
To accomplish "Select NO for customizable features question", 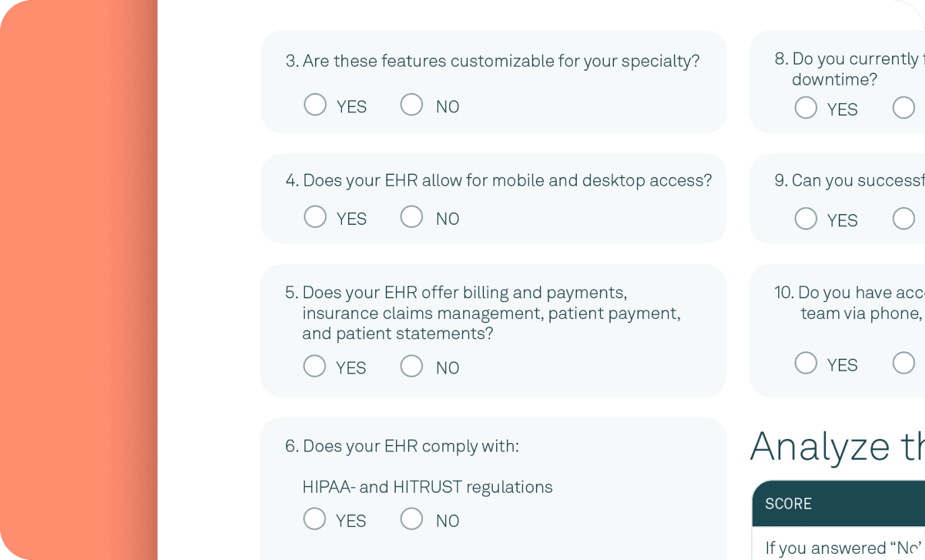I will pyautogui.click(x=411, y=105).
